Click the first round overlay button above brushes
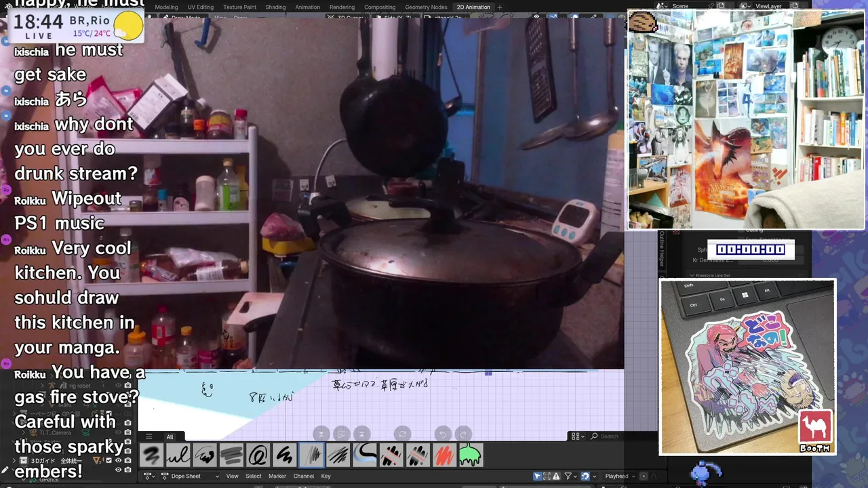The image size is (868, 488). 321,434
